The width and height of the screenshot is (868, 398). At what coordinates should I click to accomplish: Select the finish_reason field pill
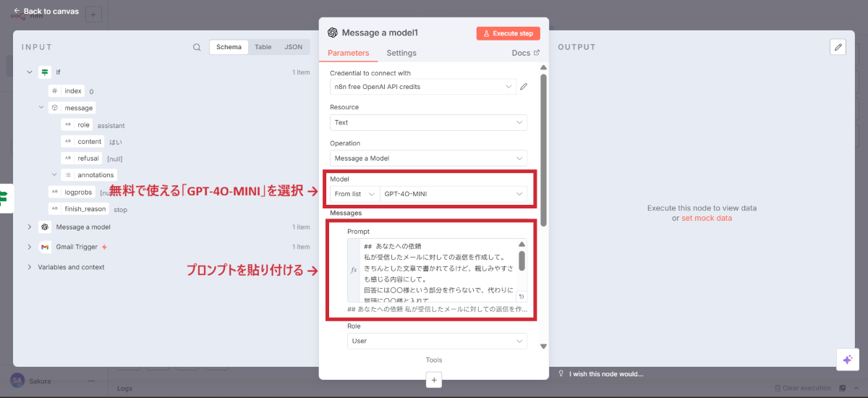pyautogui.click(x=79, y=208)
